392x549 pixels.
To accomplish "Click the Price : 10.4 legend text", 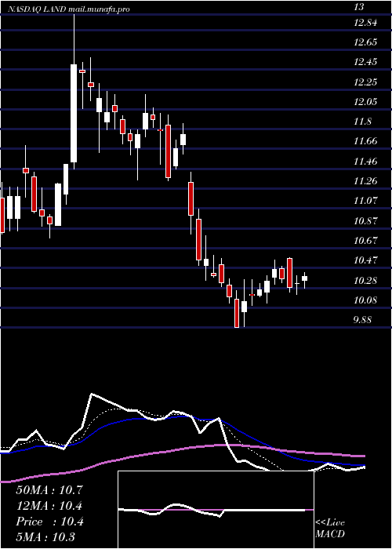I will click(49, 522).
